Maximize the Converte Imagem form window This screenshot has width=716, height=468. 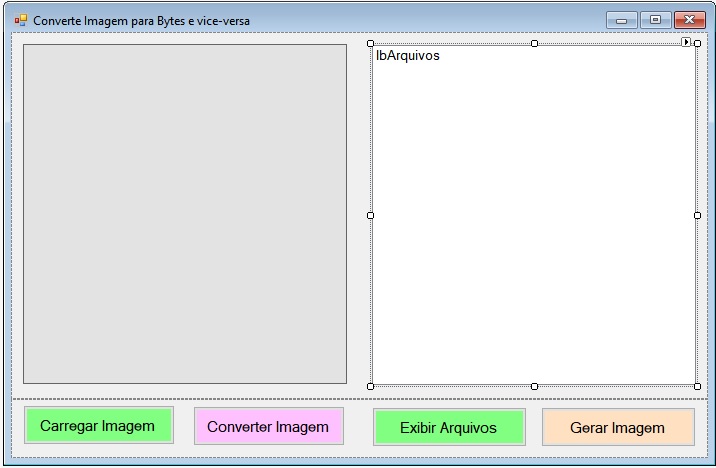click(655, 20)
